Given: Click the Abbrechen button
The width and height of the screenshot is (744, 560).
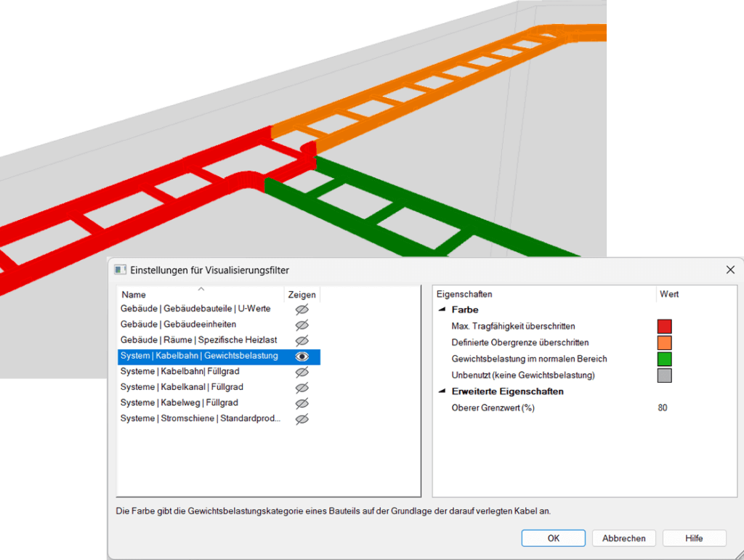Looking at the screenshot, I should tap(623, 538).
